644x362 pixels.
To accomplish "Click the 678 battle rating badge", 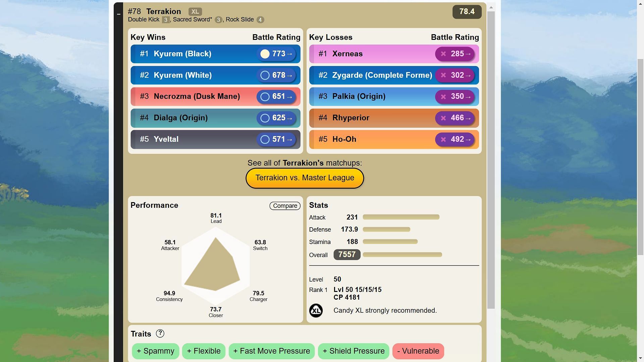I will point(276,75).
